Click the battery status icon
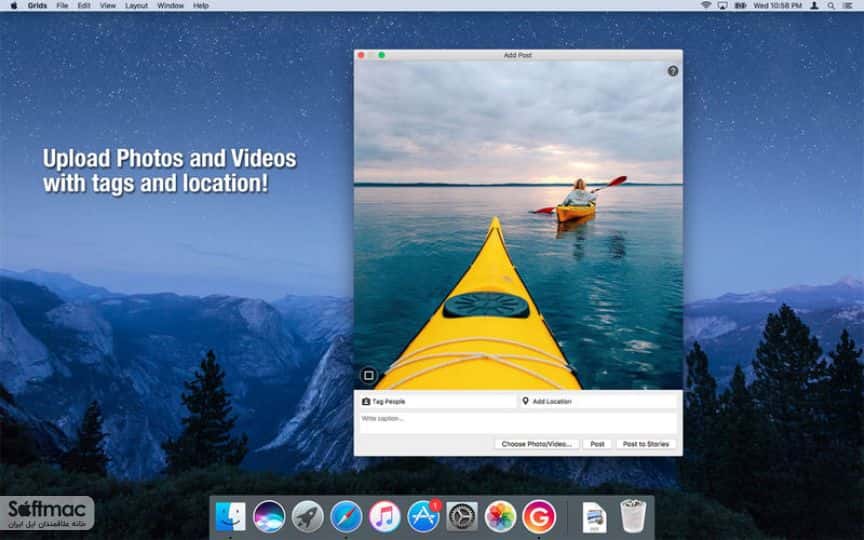 click(740, 6)
